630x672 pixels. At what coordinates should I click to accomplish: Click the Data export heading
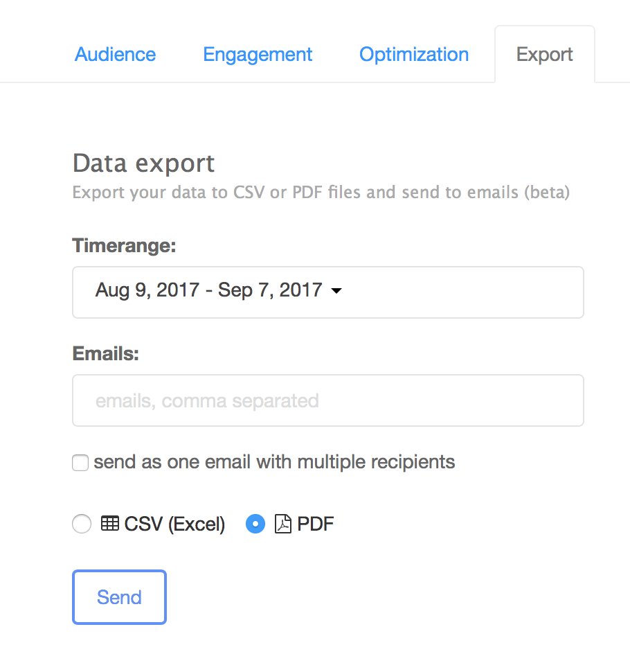(143, 163)
